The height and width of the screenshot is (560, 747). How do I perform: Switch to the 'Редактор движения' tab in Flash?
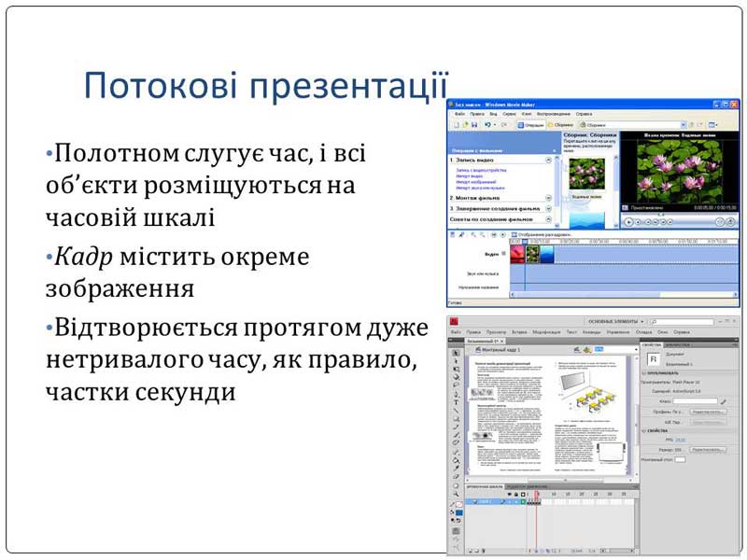(x=528, y=486)
